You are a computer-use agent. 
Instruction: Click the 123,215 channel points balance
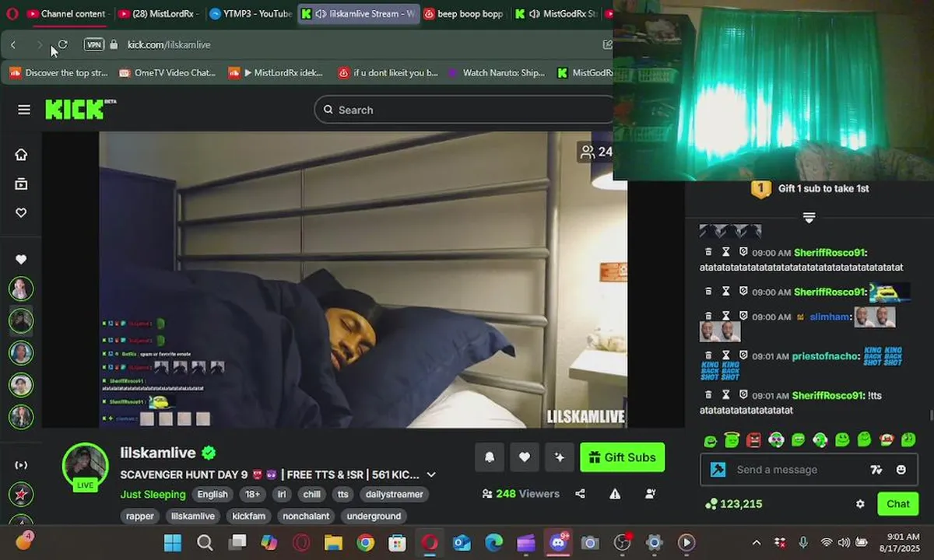pos(734,504)
